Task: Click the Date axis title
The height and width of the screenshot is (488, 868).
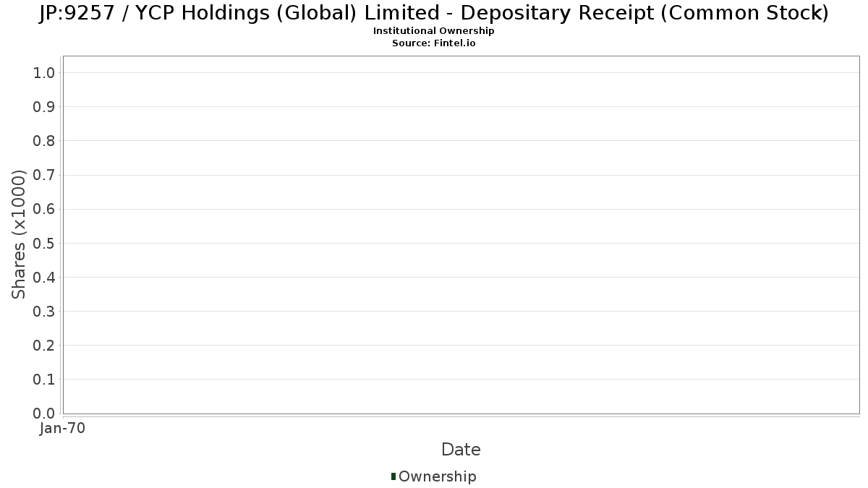Action: click(461, 450)
